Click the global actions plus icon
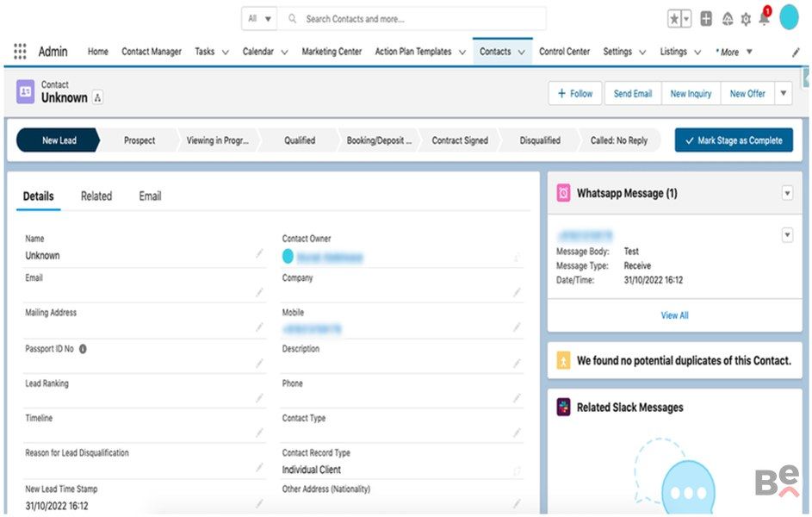This screenshot has width=812, height=517. [706, 19]
